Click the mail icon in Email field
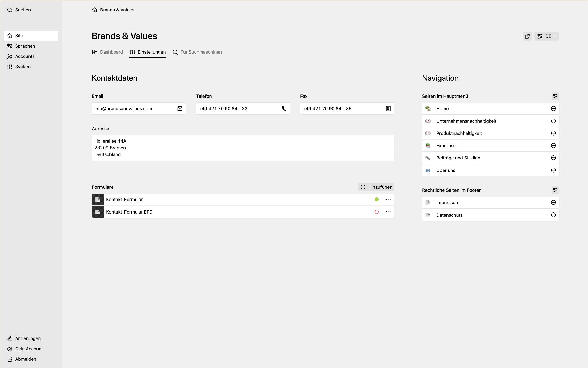This screenshot has width=588, height=368. coord(180,108)
